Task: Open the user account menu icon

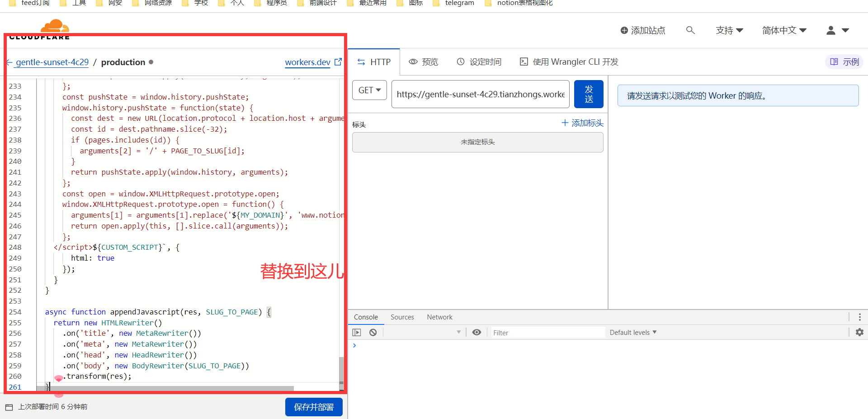Action: pyautogui.click(x=837, y=30)
